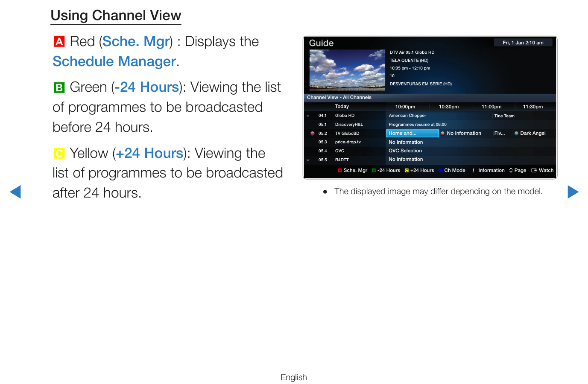The image size is (588, 384).
Task: Click the 10:05 pm - 12:10 pm time range
Action: 410,68
